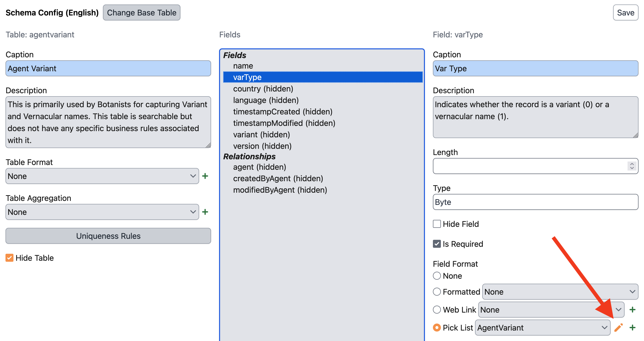Select the None field format radio
The height and width of the screenshot is (341, 644).
point(437,276)
